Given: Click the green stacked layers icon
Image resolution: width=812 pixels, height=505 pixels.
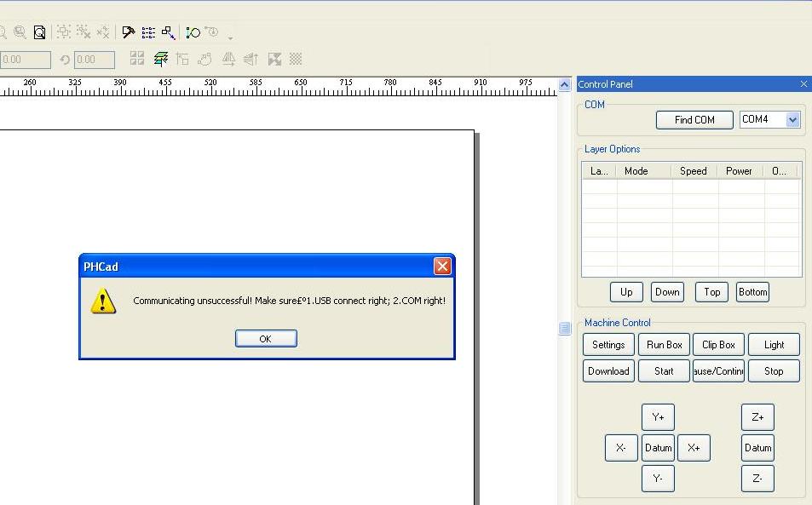Looking at the screenshot, I should (161, 59).
